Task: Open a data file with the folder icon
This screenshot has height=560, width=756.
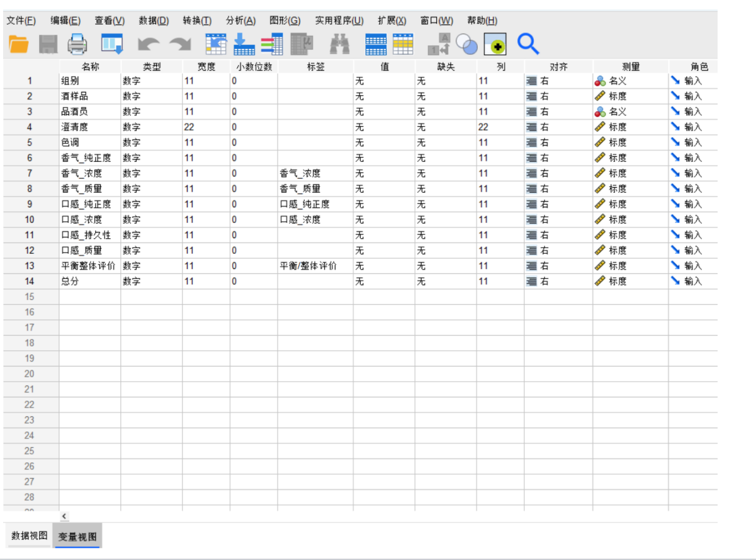Action: pyautogui.click(x=19, y=44)
